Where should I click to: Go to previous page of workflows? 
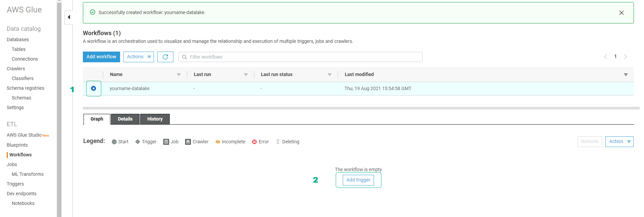tap(605, 57)
